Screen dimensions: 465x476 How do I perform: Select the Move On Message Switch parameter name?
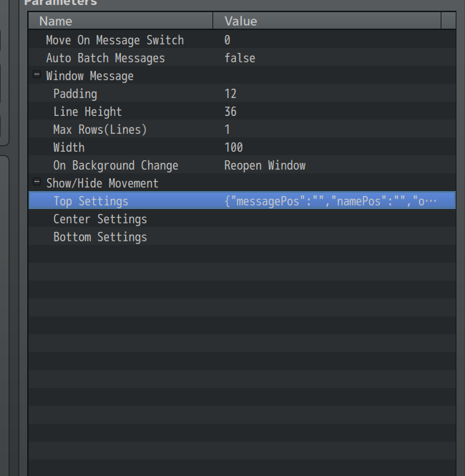114,40
